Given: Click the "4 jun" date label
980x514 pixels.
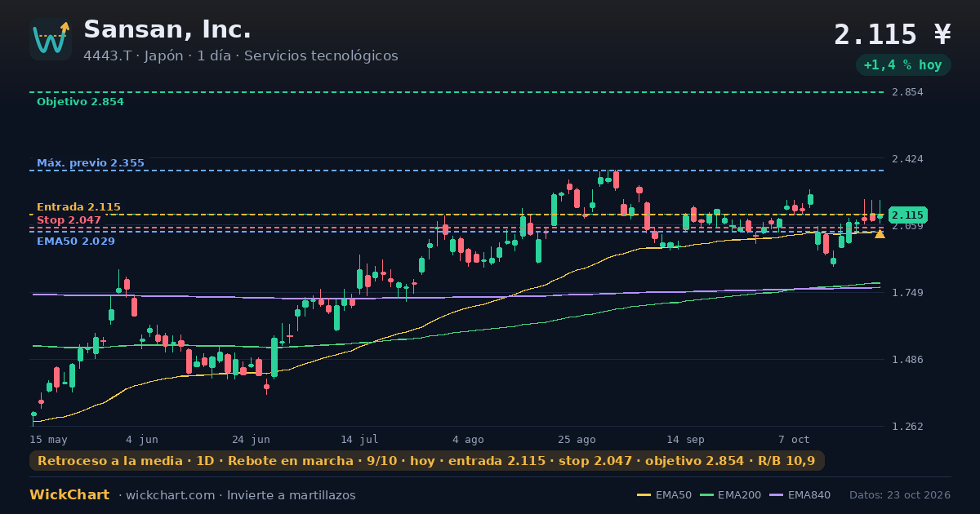Looking at the screenshot, I should click(142, 439).
